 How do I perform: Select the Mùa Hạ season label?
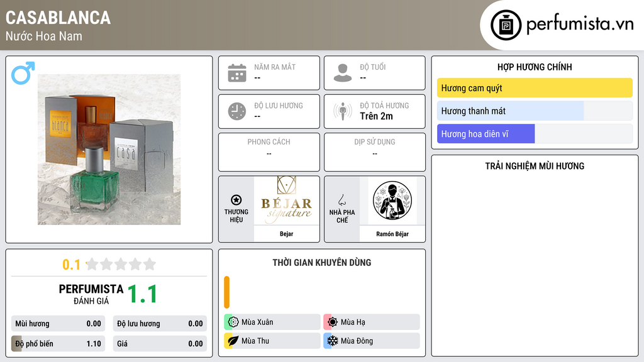(353, 322)
